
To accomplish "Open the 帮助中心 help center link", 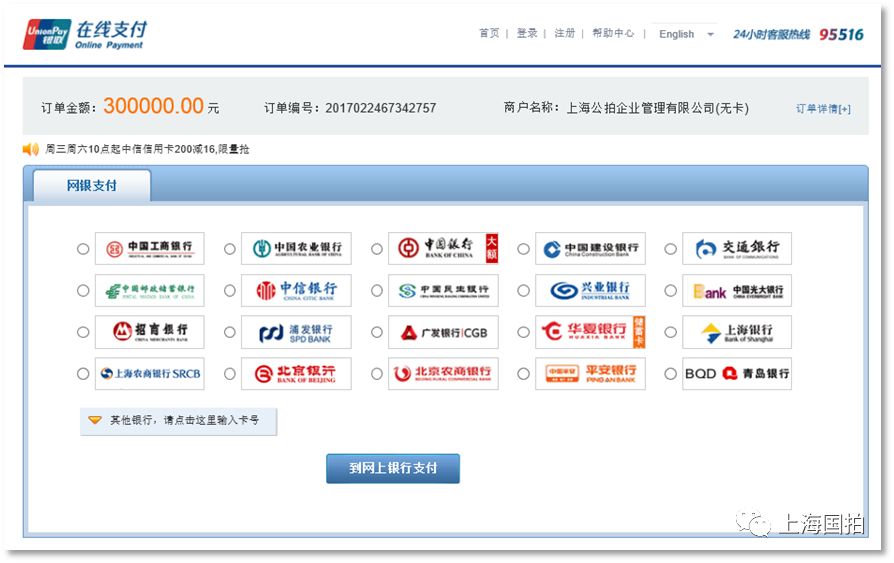I will click(x=613, y=34).
